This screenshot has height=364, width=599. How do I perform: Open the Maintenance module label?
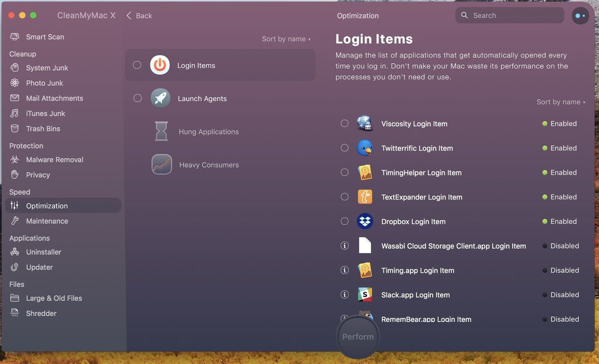coord(47,221)
